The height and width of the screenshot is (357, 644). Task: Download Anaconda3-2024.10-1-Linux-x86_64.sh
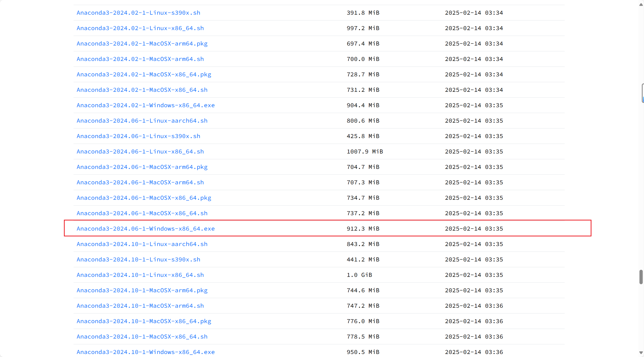(x=140, y=275)
